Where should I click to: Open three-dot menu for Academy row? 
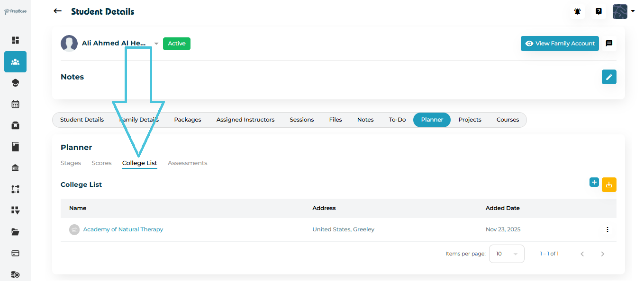click(607, 229)
